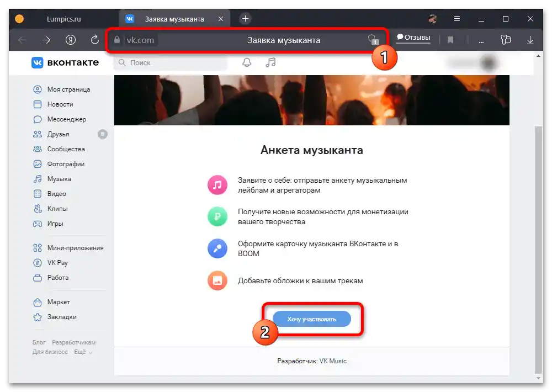552x392 pixels.
Task: Click the Поиск search field
Action: [x=170, y=63]
